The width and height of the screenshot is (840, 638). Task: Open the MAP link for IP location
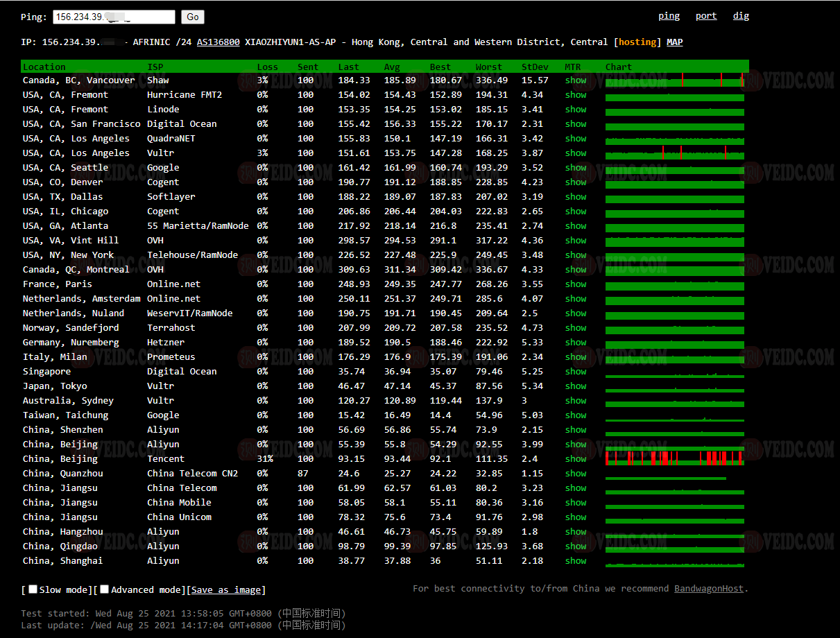tap(674, 42)
